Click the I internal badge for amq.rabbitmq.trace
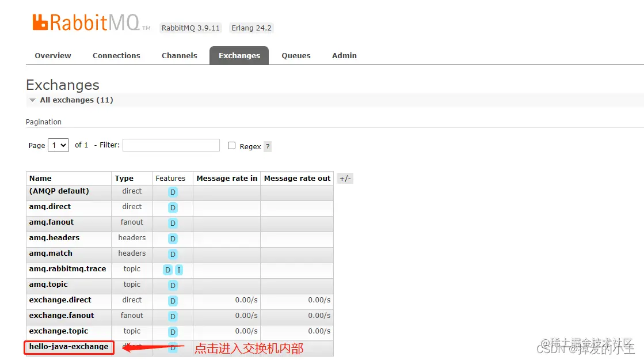 (x=179, y=270)
